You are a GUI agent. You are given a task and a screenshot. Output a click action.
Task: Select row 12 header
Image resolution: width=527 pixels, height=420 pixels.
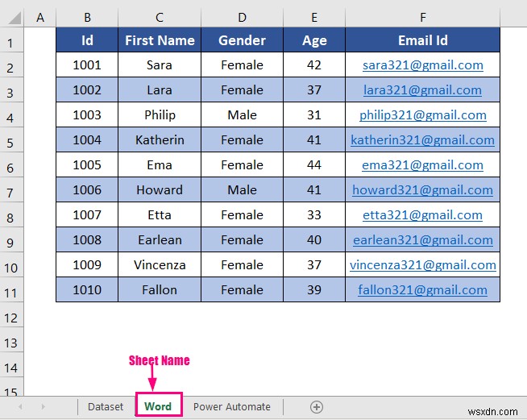[11, 314]
